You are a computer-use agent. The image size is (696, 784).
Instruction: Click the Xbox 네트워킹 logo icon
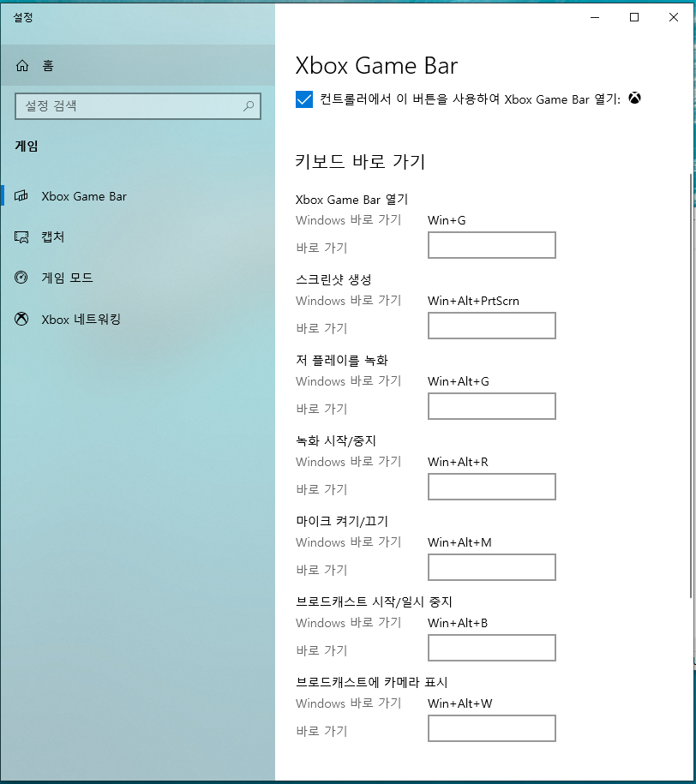[21, 319]
